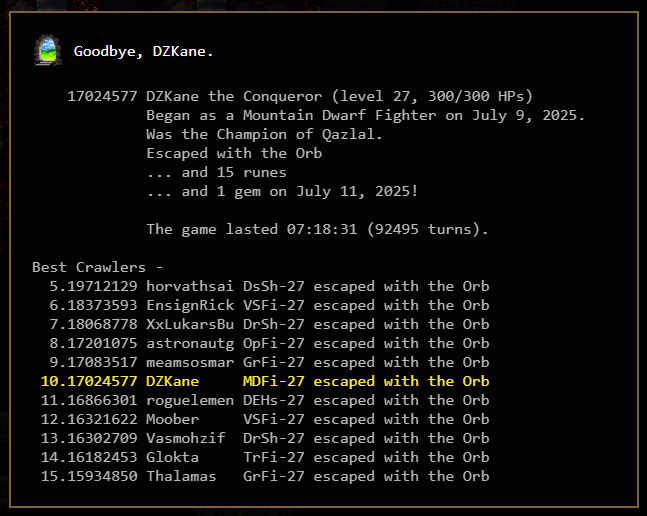Click the 'Goodbye, DZKane.' heading
The image size is (647, 516).
[143, 51]
